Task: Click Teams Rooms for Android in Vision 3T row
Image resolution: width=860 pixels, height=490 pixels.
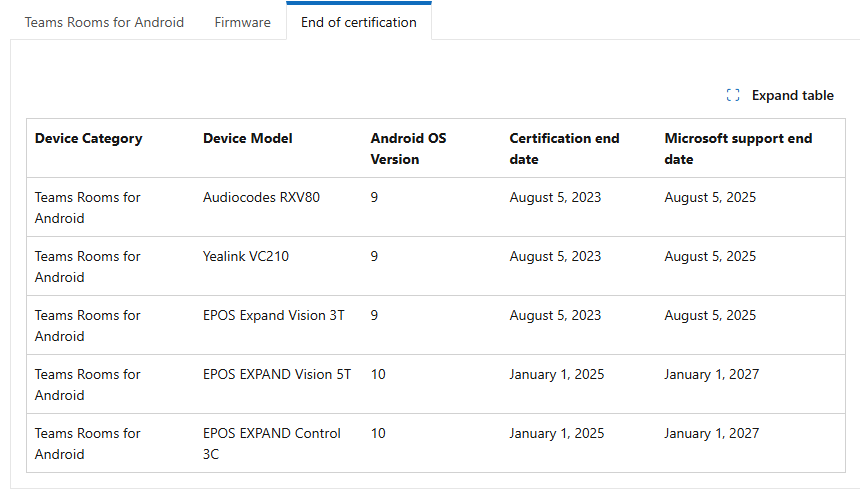Action: point(88,326)
